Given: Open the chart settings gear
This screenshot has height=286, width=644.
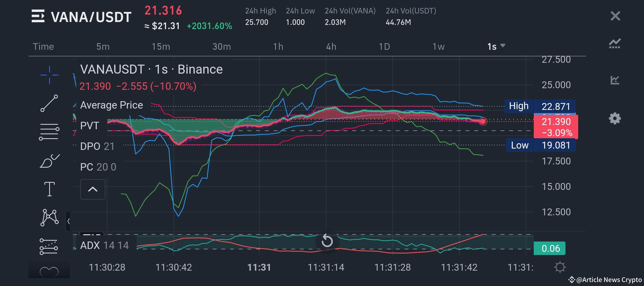Looking at the screenshot, I should pyautogui.click(x=615, y=118).
